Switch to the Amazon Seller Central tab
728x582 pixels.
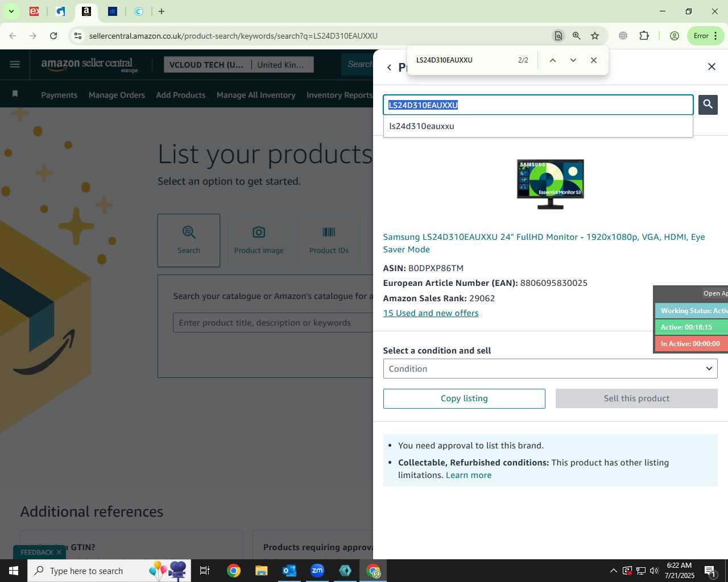click(86, 11)
